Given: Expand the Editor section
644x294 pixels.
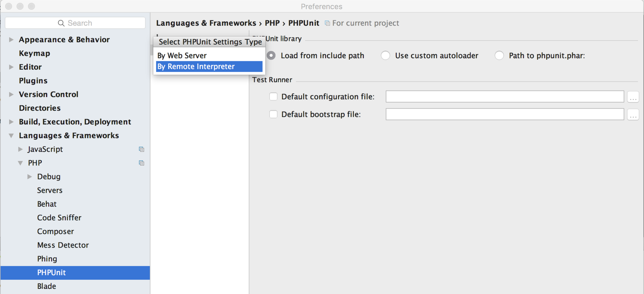Looking at the screenshot, I should pyautogui.click(x=11, y=67).
